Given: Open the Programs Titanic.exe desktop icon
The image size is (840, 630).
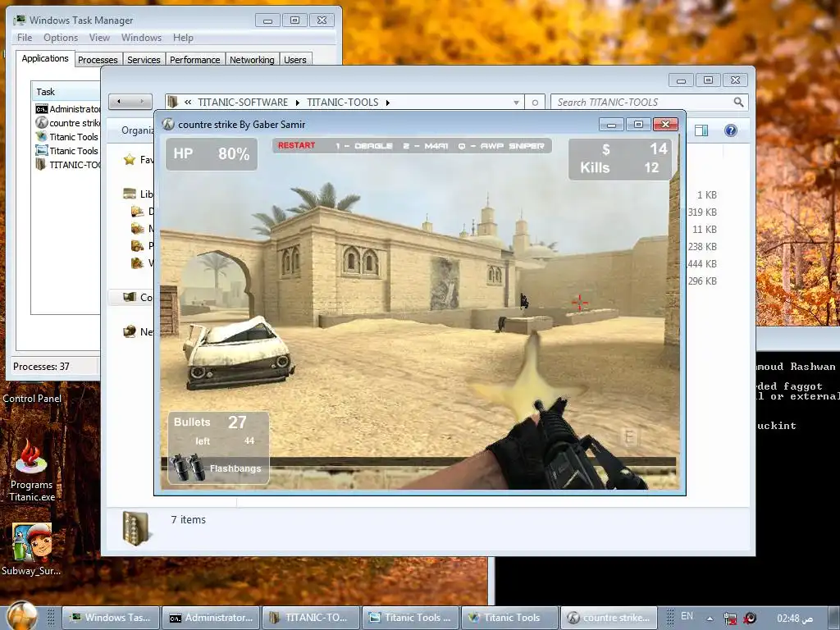Looking at the screenshot, I should (x=32, y=470).
